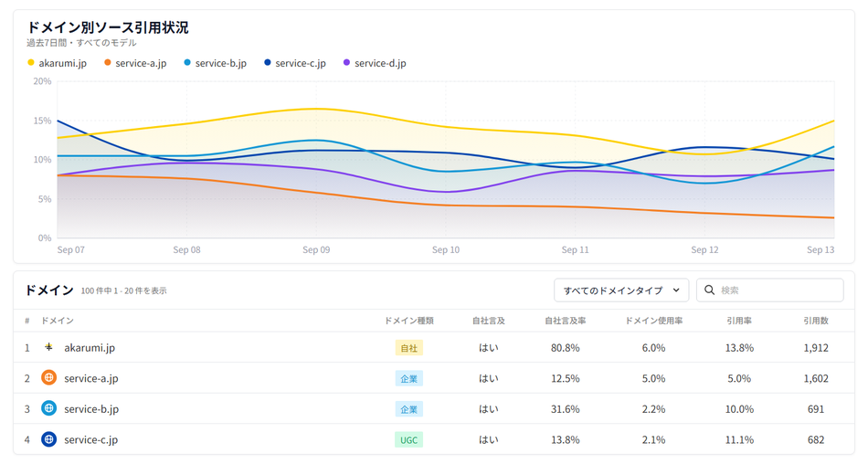868x464 pixels.
Task: Click the akarumi.jp favicon in row 1
Action: pos(48,347)
